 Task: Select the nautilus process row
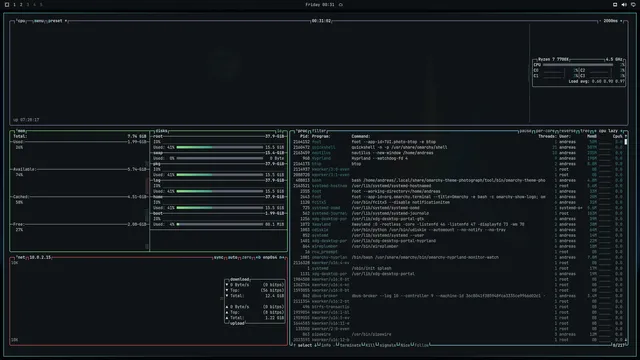click(x=458, y=153)
